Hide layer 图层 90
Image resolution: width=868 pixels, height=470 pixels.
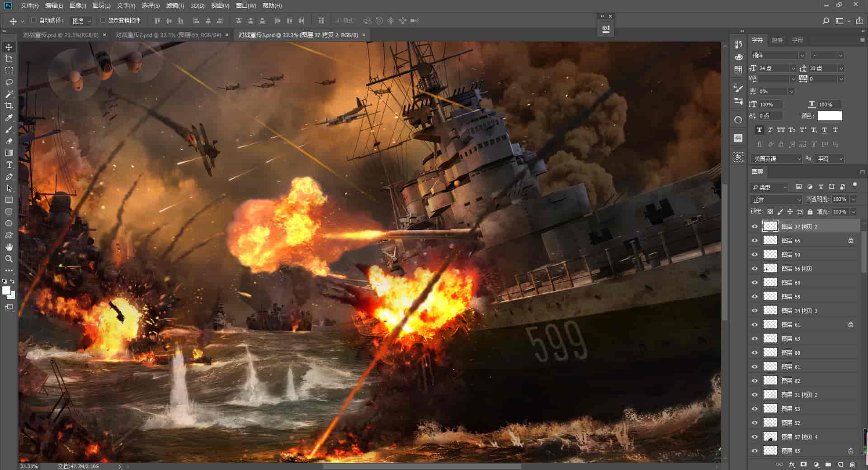(755, 255)
